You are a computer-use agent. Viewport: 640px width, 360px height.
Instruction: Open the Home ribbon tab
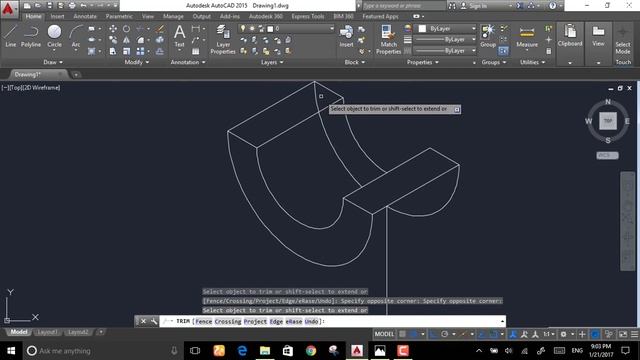pos(33,16)
